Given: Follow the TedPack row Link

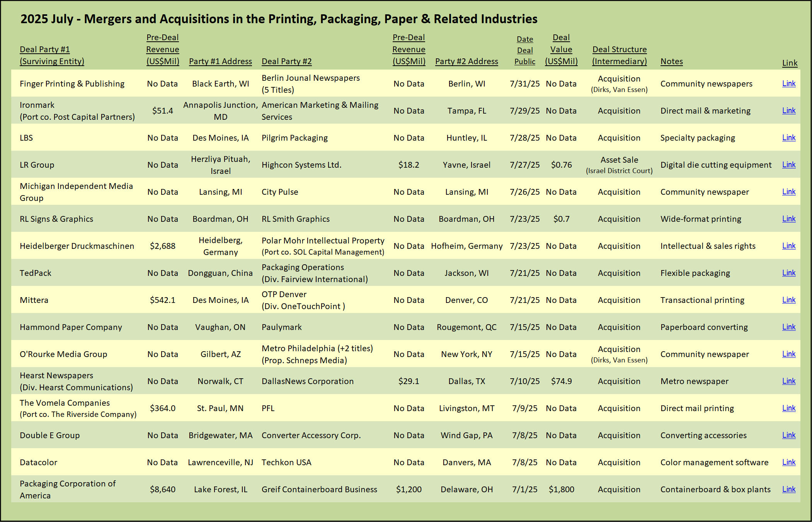Looking at the screenshot, I should coord(788,273).
